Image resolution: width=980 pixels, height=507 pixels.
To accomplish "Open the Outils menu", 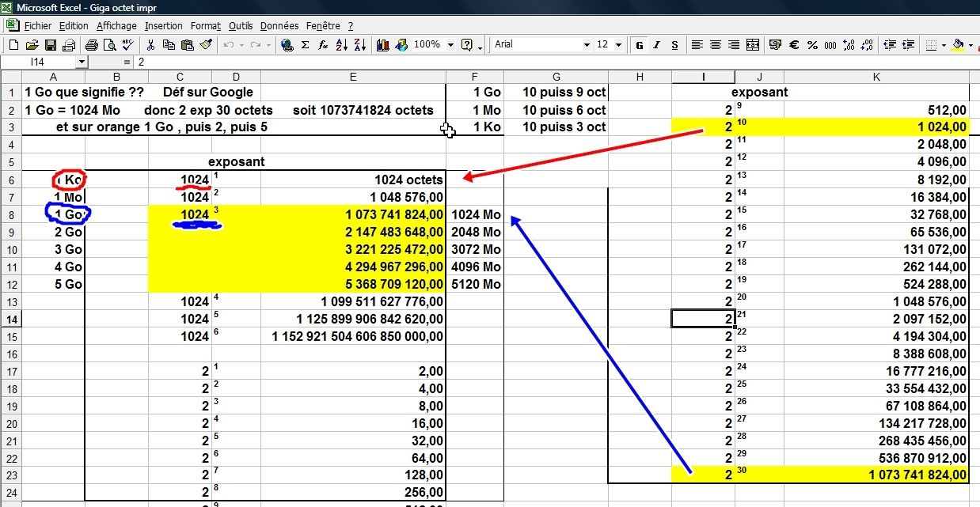I will point(241,25).
